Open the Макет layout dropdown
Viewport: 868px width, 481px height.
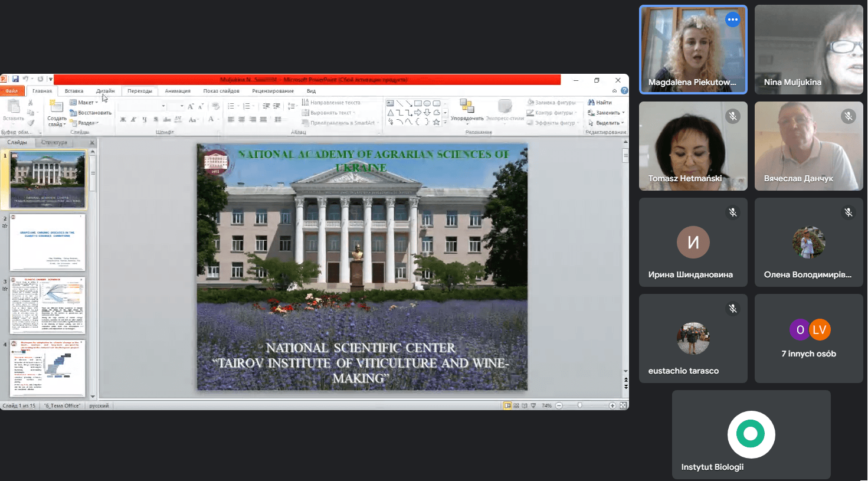tap(84, 103)
